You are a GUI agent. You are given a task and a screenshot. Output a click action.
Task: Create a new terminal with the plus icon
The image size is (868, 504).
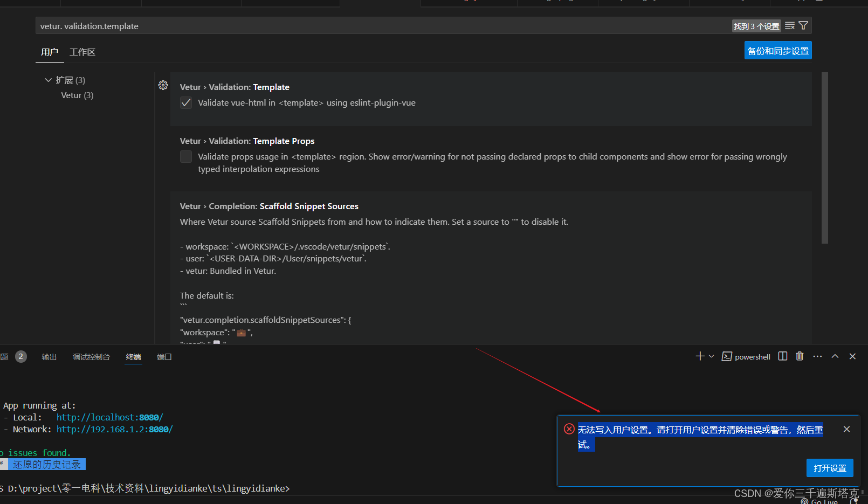click(x=700, y=356)
